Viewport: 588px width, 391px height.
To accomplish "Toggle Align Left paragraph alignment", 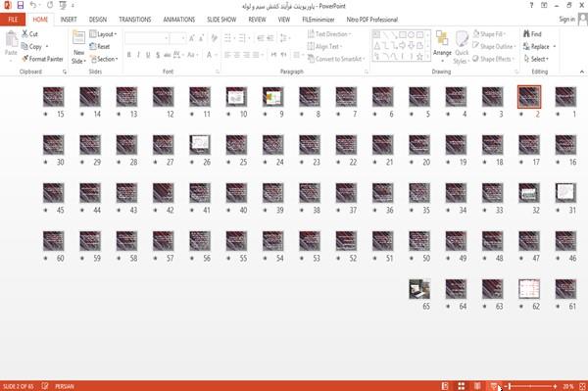I will 227,55.
